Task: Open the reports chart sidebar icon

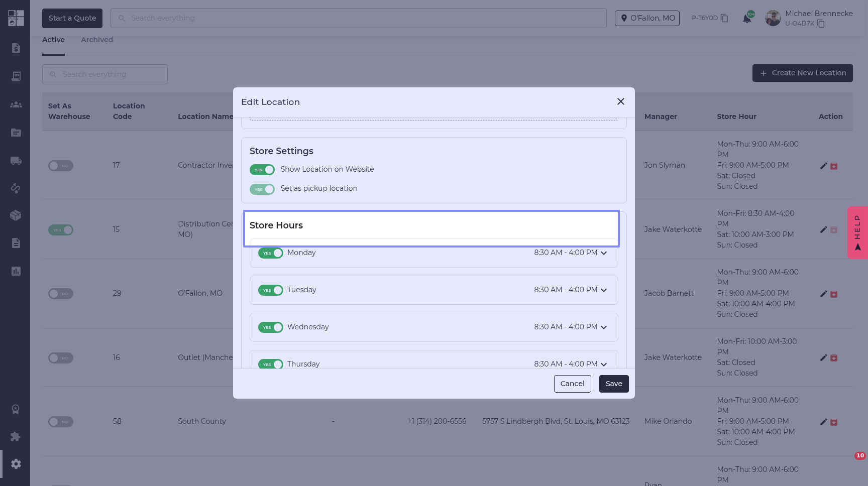Action: pos(16,271)
